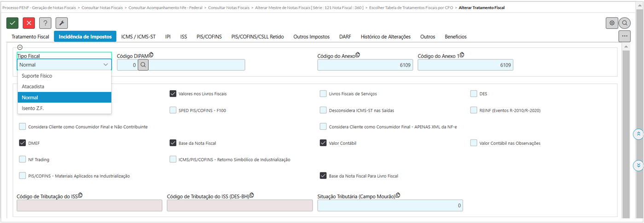Click the Situação Tributária (Campo Mourão) field
Screen dimensions: 644x223
pyautogui.click(x=390, y=206)
